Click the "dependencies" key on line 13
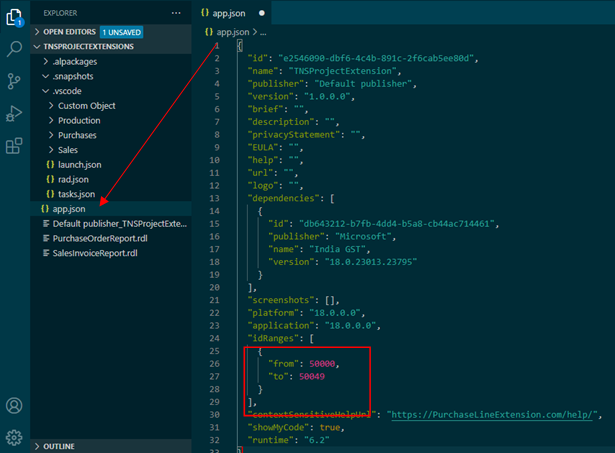Viewport: 615px width, 453px height. [283, 198]
